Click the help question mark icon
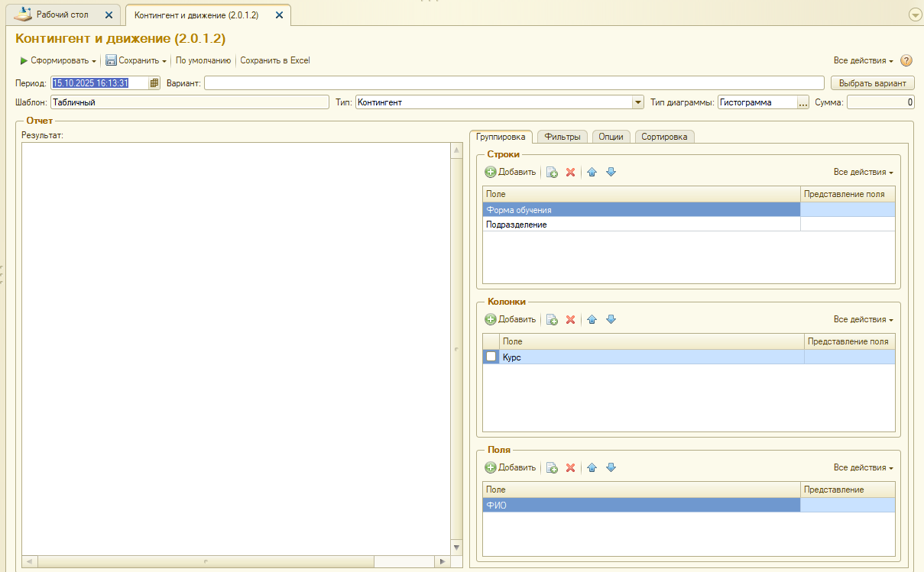 [x=906, y=60]
